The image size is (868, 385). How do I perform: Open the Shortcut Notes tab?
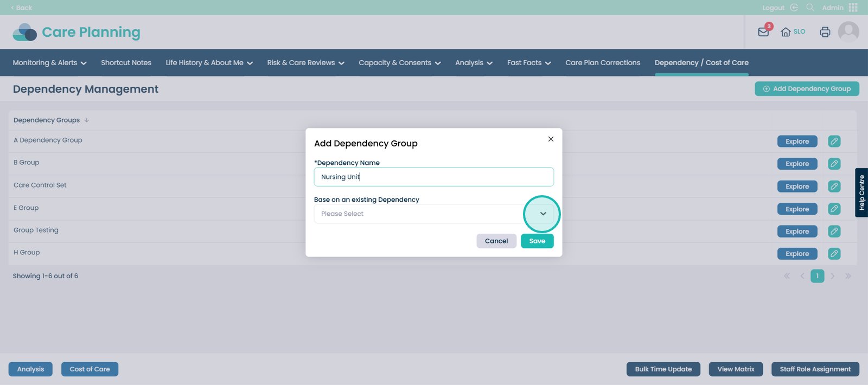[x=126, y=63]
